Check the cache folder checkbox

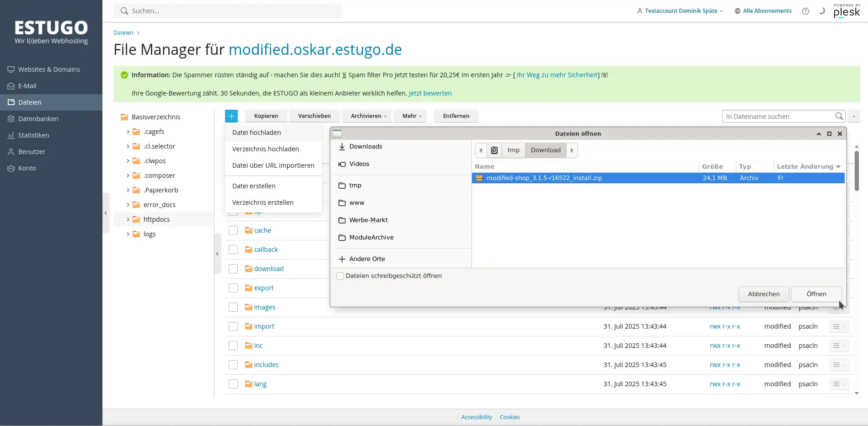(x=233, y=230)
